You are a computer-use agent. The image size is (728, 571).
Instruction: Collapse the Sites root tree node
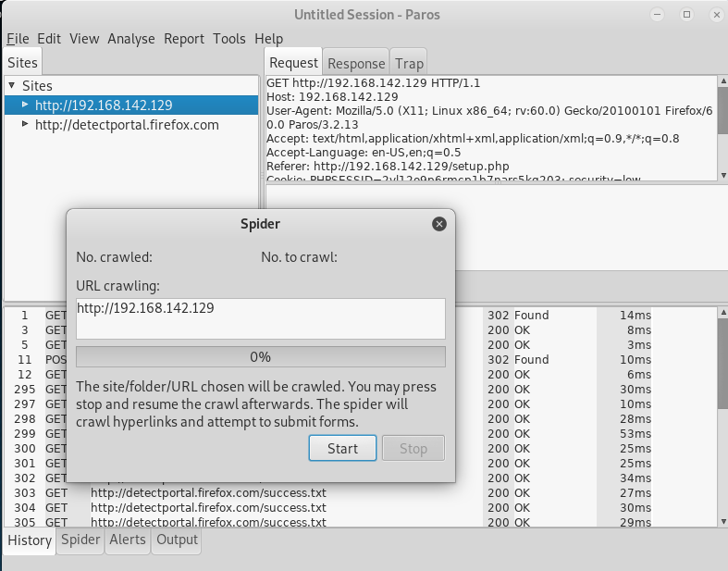[12, 85]
